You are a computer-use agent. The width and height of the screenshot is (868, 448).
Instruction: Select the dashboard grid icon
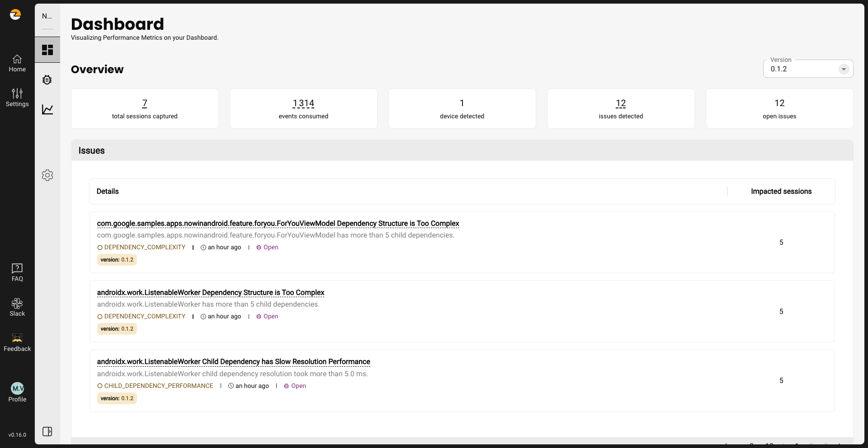(x=47, y=50)
